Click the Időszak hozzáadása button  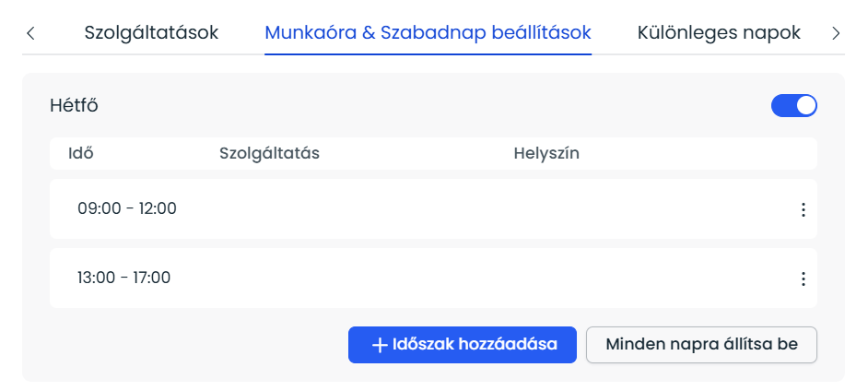pyautogui.click(x=463, y=345)
